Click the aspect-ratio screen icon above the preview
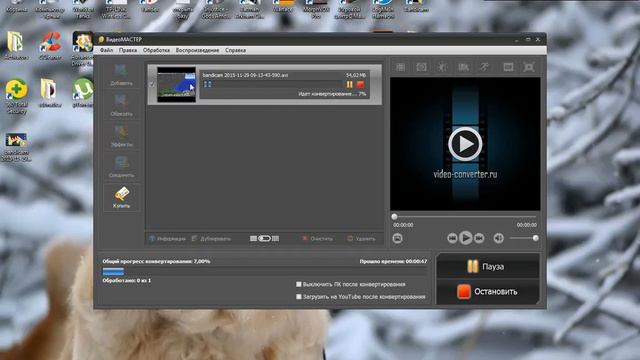This screenshot has height=360, width=640. pyautogui.click(x=508, y=67)
